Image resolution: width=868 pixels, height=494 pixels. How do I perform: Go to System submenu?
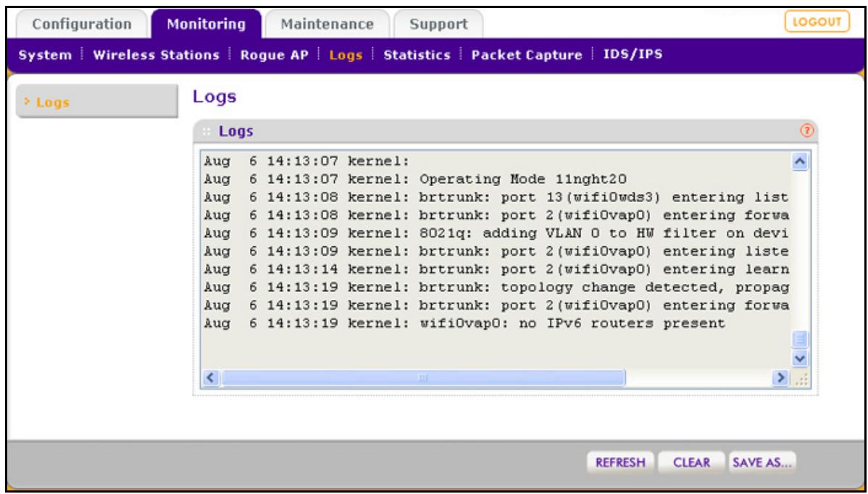pyautogui.click(x=45, y=55)
